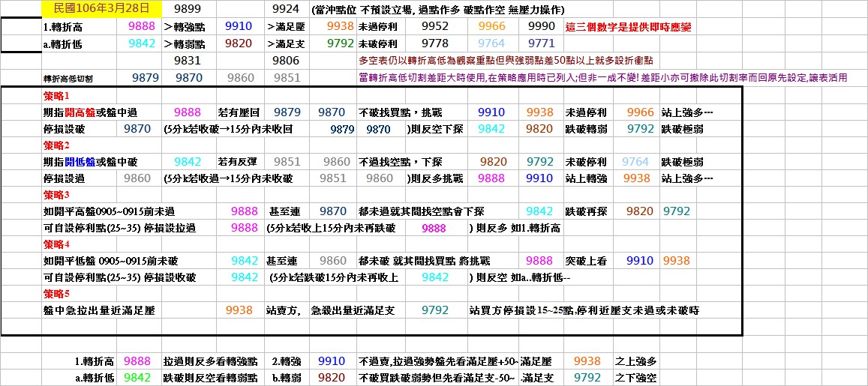Click the green 9842 beside bottom a.轉折低

137,379
